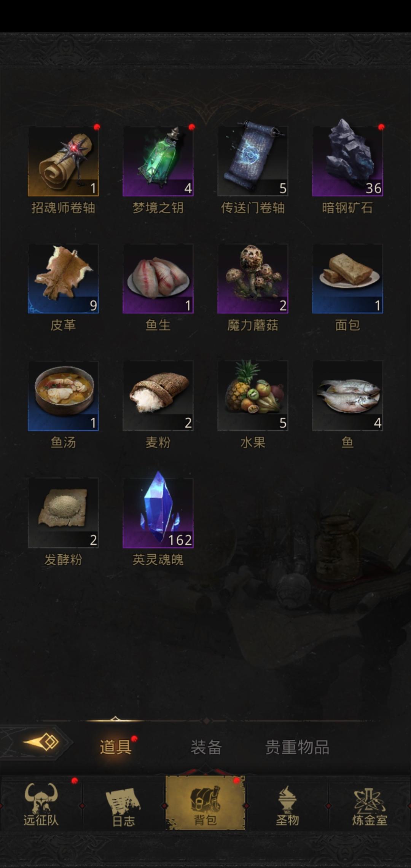This screenshot has height=868, width=411.
Task: Open the 炼金室 alchemy room
Action: (x=370, y=804)
